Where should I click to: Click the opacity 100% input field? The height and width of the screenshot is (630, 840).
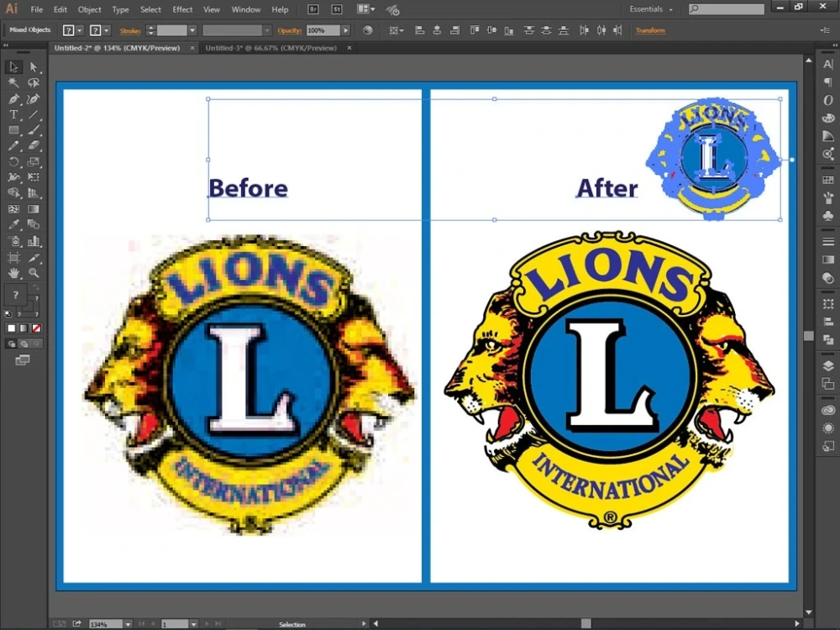click(323, 30)
